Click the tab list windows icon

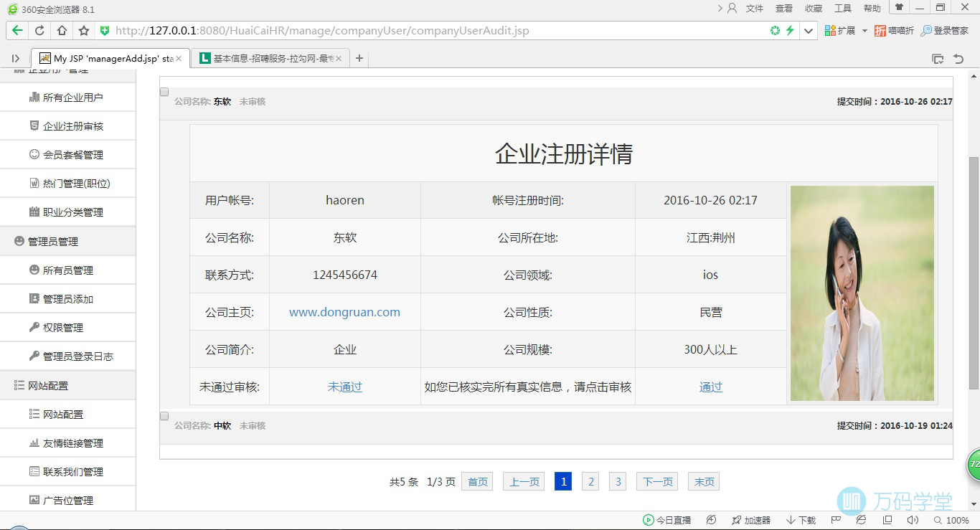tap(937, 59)
